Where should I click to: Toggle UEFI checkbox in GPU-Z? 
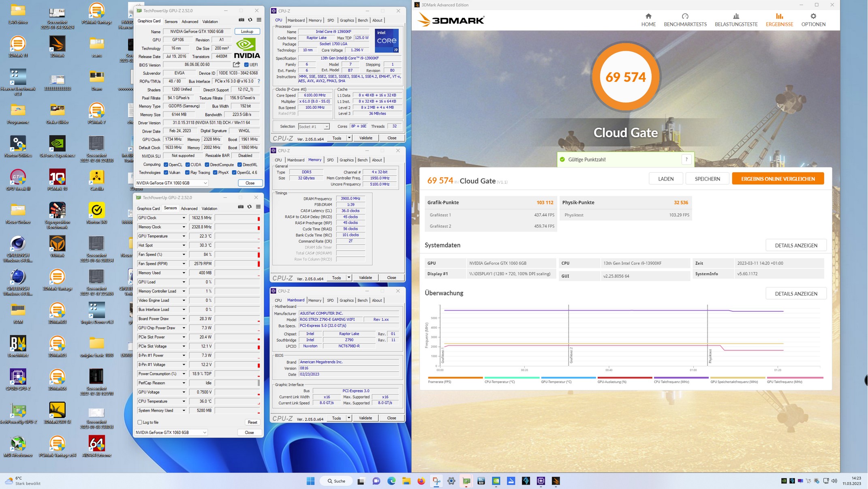246,65
